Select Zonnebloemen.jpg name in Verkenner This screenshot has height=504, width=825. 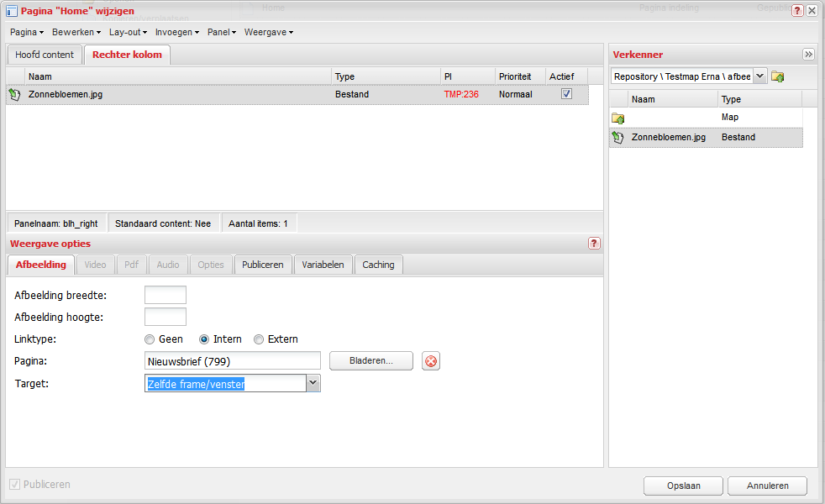669,137
